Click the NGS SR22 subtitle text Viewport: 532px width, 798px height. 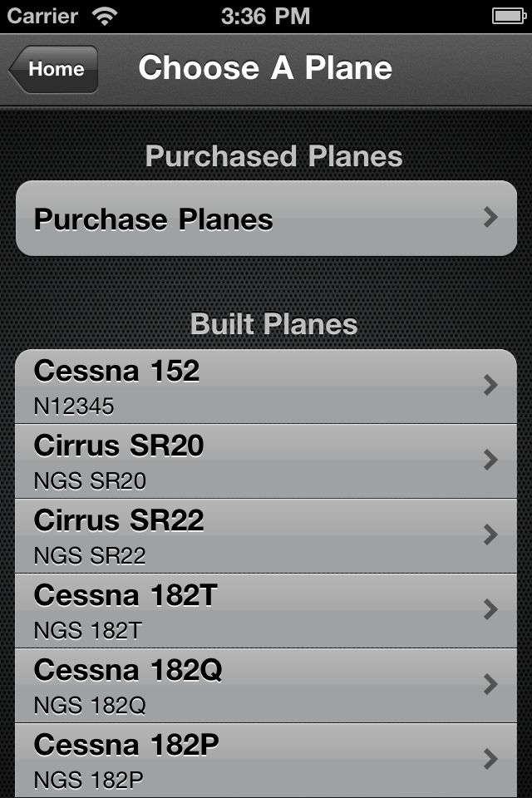coord(90,556)
